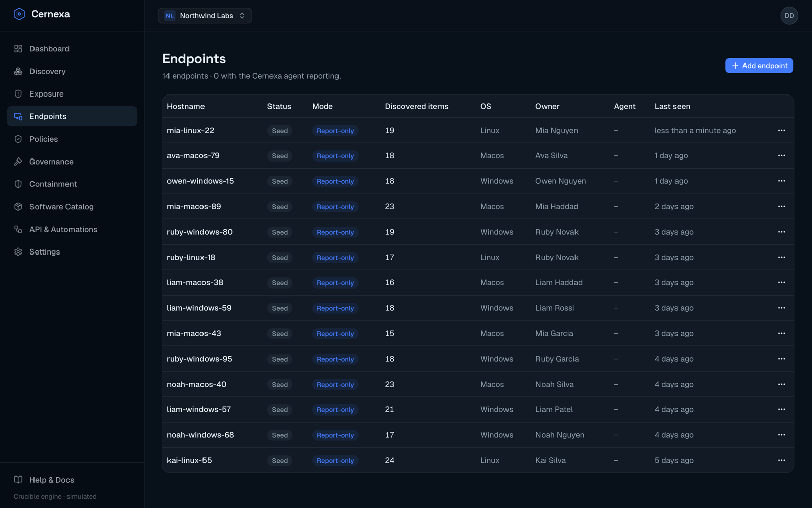This screenshot has width=812, height=508.
Task: Click the Add endpoint button
Action: pyautogui.click(x=759, y=66)
